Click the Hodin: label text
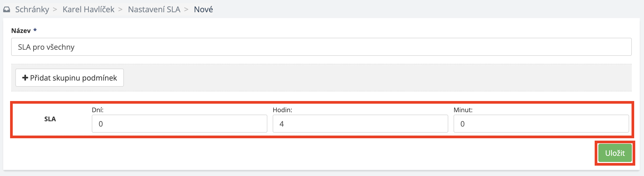This screenshot has width=644, height=176. 282,110
